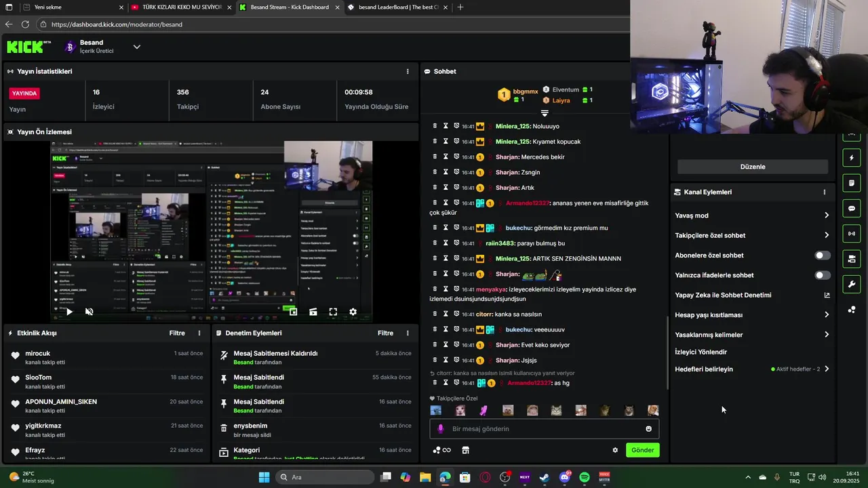Click the three-dots cluster sidebar icon

point(852,310)
